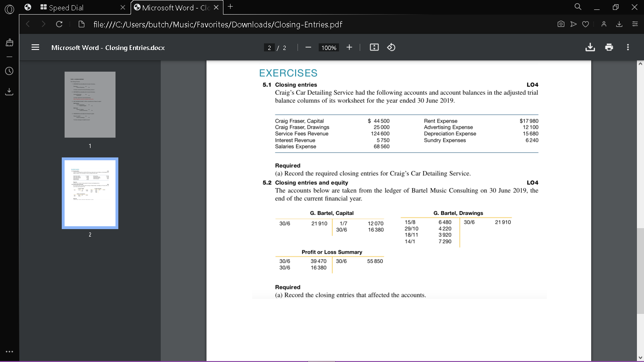
Task: Click the file page icon beside URL
Action: (x=81, y=25)
